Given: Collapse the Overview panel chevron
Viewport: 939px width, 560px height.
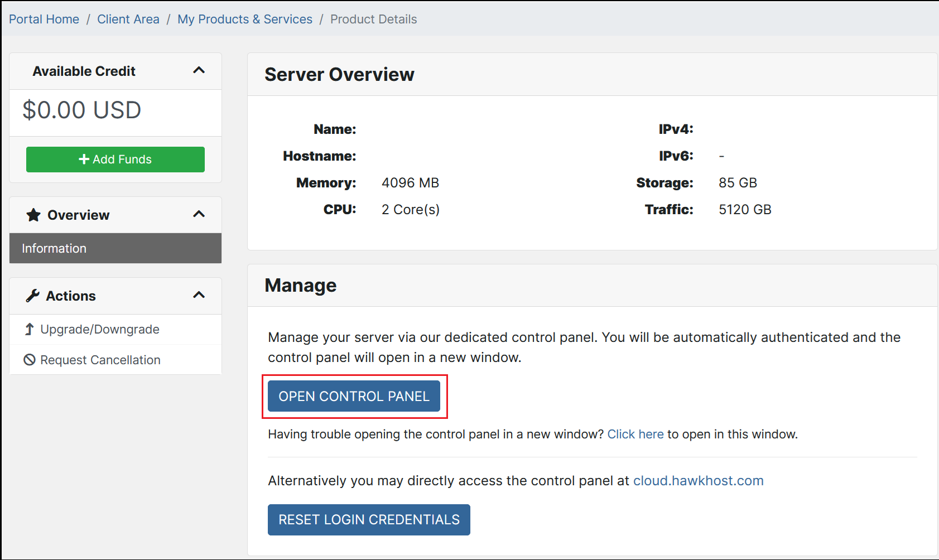Looking at the screenshot, I should (199, 214).
